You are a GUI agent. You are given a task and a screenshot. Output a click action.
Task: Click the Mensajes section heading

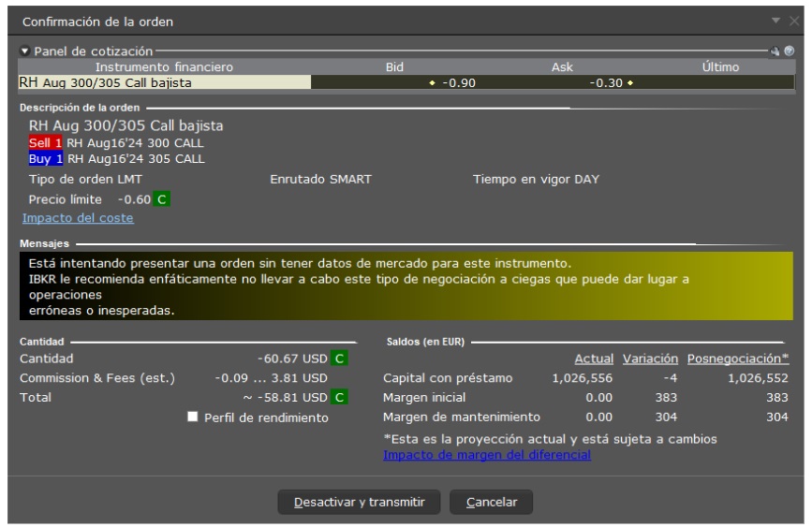pyautogui.click(x=44, y=243)
